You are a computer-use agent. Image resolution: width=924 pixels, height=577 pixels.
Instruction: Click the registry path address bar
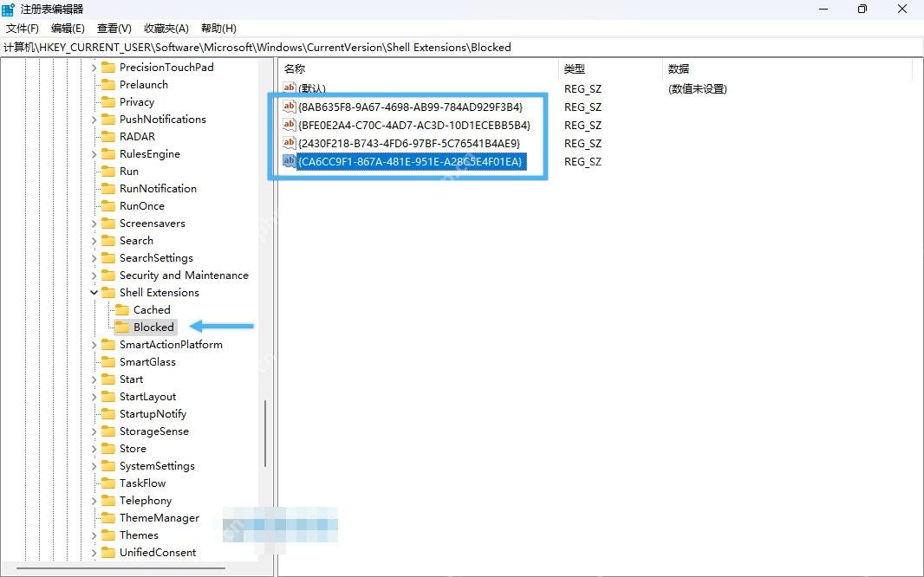[x=462, y=47]
